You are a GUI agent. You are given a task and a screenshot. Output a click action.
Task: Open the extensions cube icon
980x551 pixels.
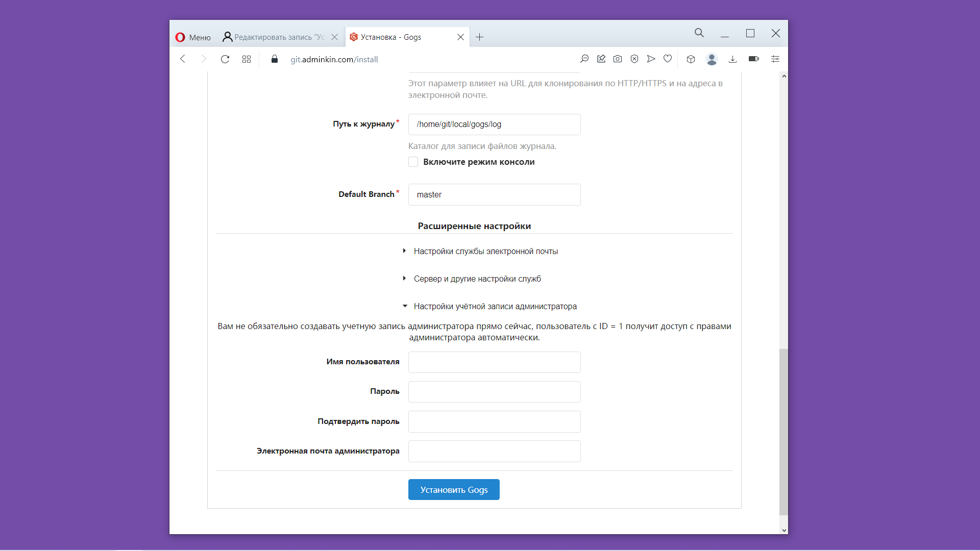point(691,59)
